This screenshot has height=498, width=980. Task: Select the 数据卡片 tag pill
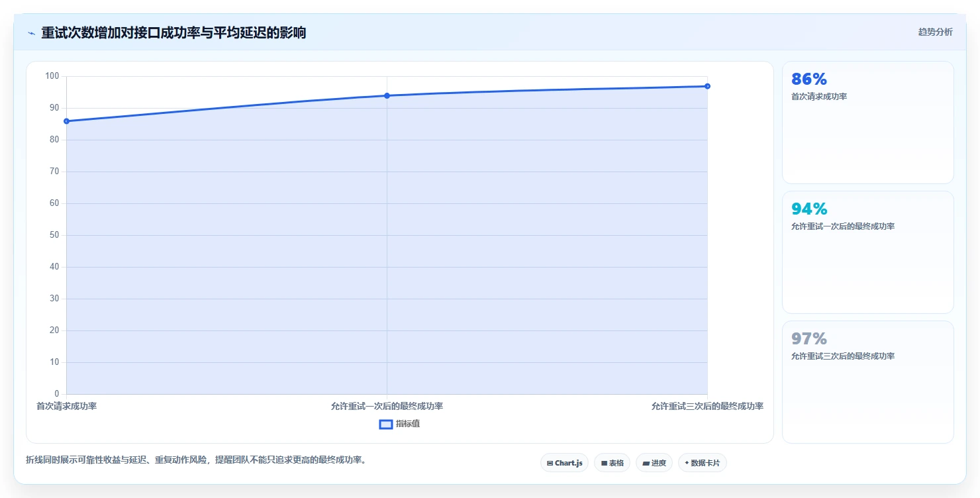coord(702,463)
